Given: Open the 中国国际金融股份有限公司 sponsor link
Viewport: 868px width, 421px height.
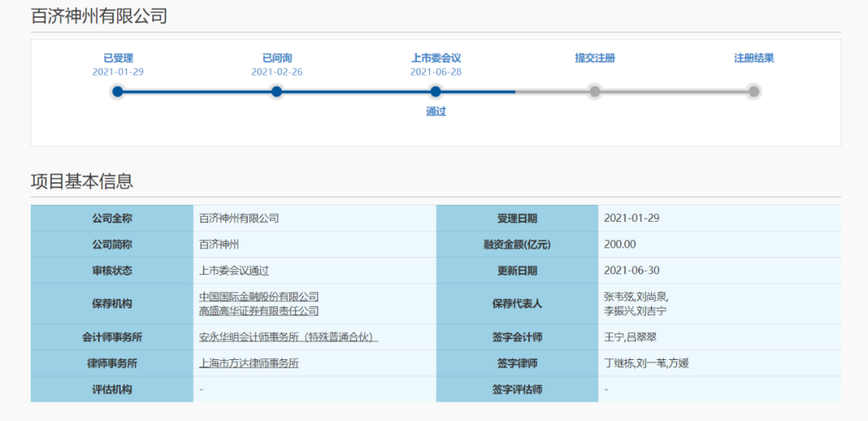Looking at the screenshot, I should coord(259,296).
